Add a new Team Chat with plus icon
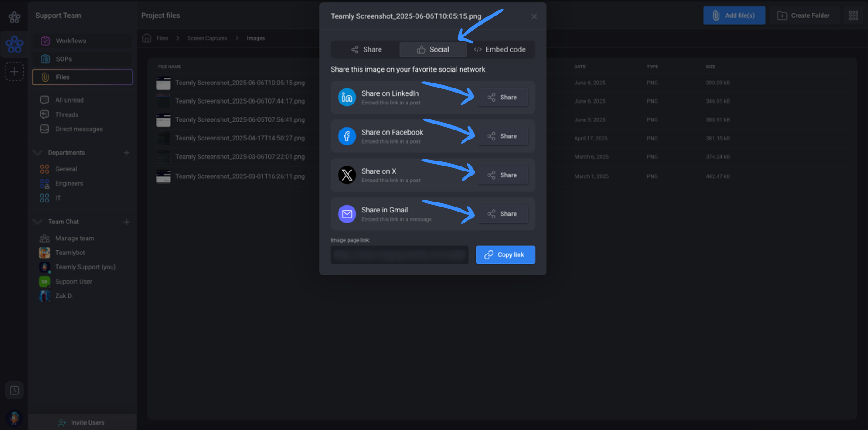Viewport: 868px width, 430px height. pyautogui.click(x=127, y=222)
